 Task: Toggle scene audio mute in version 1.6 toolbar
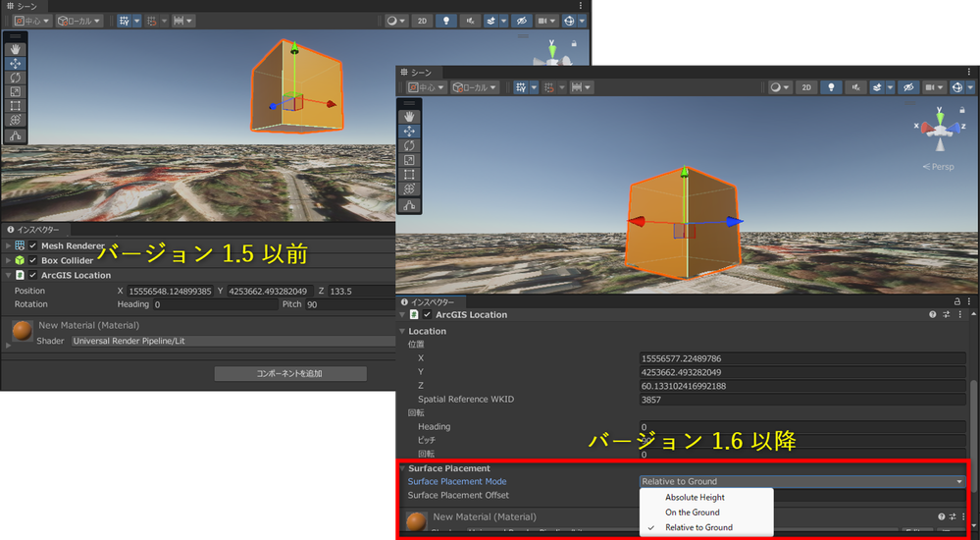tap(855, 87)
